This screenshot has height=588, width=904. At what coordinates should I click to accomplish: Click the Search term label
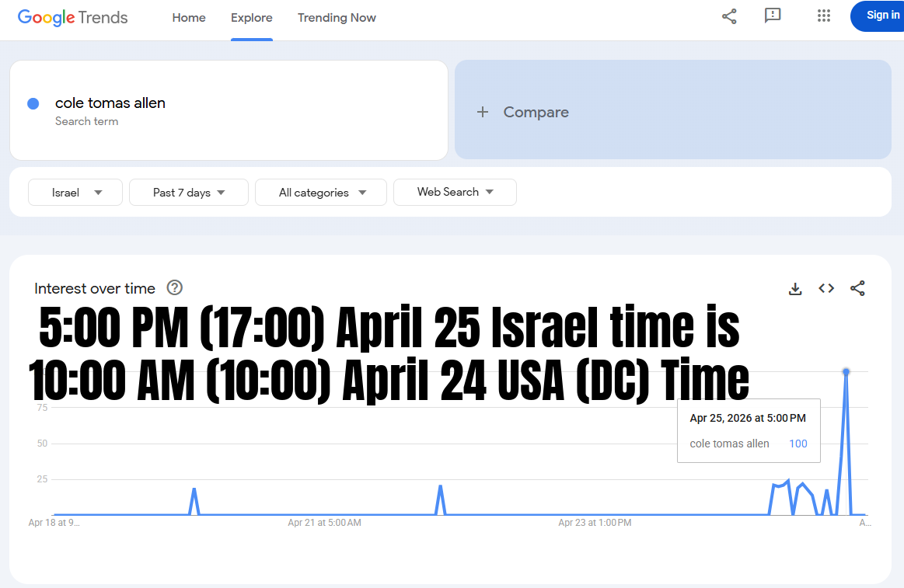pyautogui.click(x=86, y=121)
